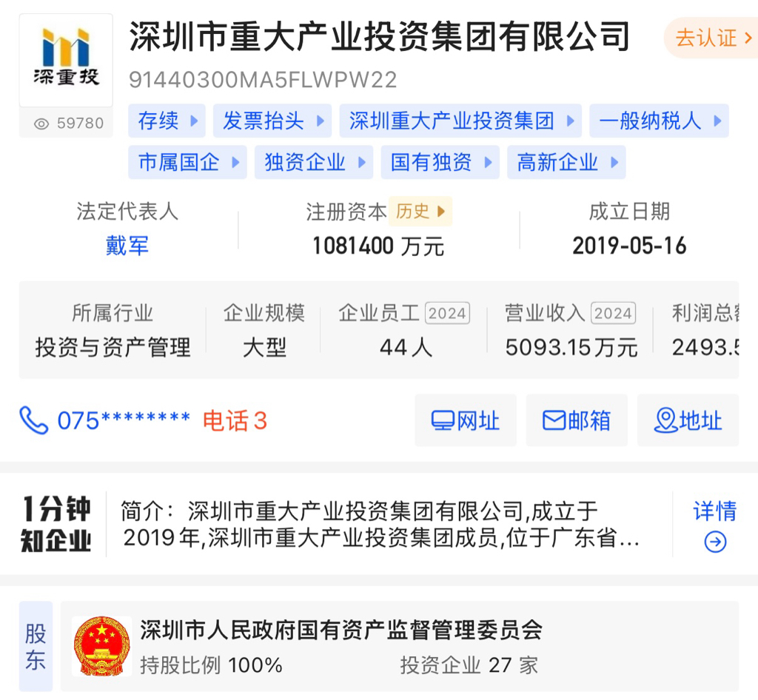Click the 深重投 company logo
758x700 pixels.
[x=66, y=61]
